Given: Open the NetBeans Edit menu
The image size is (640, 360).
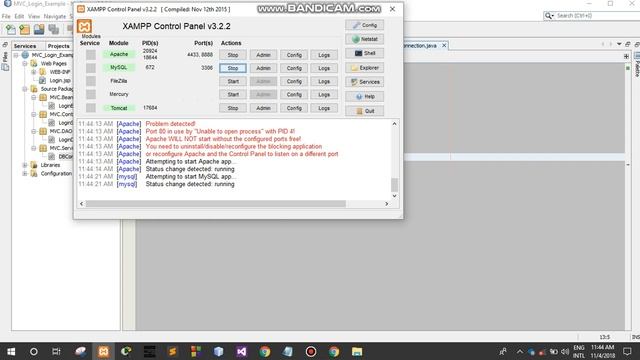Looking at the screenshot, I should [19, 16].
